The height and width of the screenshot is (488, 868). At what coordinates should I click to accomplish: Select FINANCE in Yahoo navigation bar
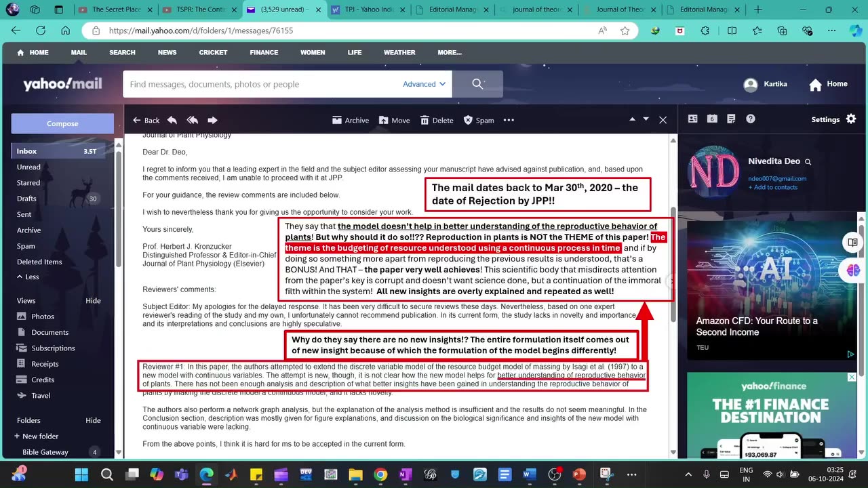[264, 52]
